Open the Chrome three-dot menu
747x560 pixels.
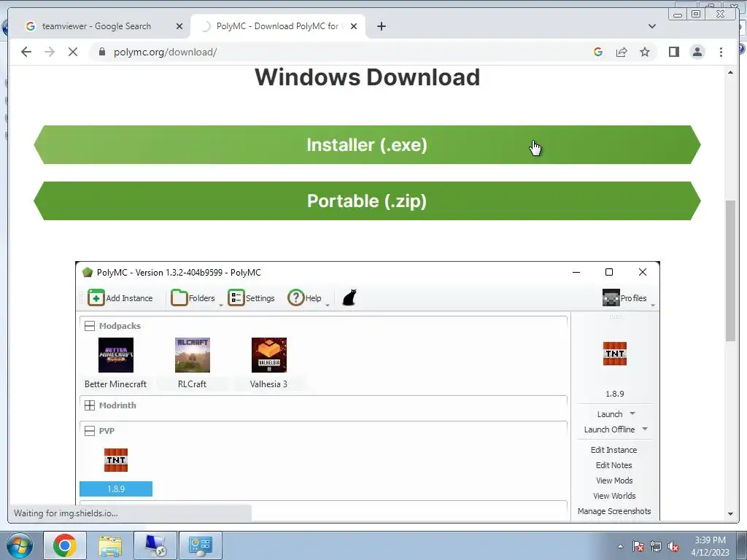click(x=721, y=52)
